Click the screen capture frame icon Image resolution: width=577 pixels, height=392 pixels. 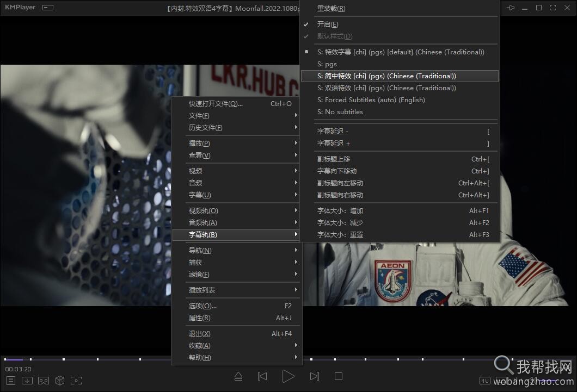click(x=76, y=381)
